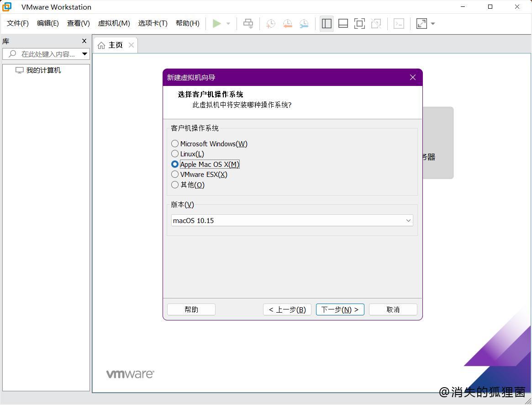Click the library search magnifier icon

click(12, 53)
